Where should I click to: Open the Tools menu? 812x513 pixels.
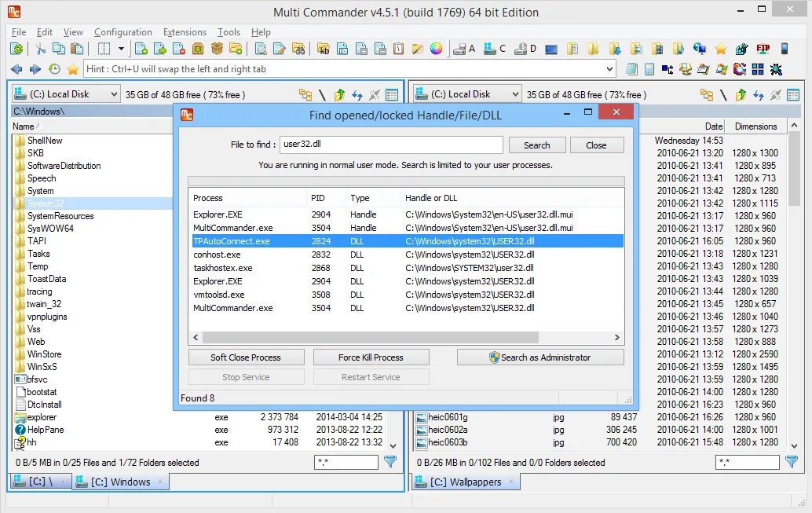pyautogui.click(x=229, y=32)
